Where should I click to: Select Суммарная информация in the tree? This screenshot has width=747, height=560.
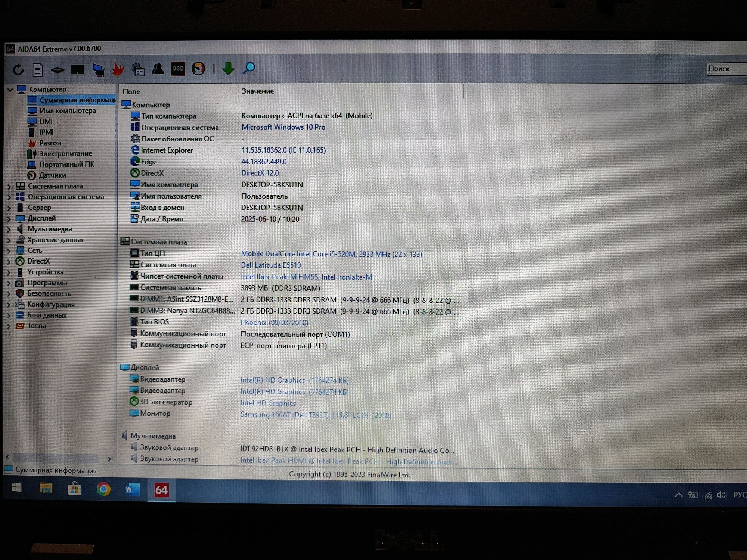coord(71,100)
